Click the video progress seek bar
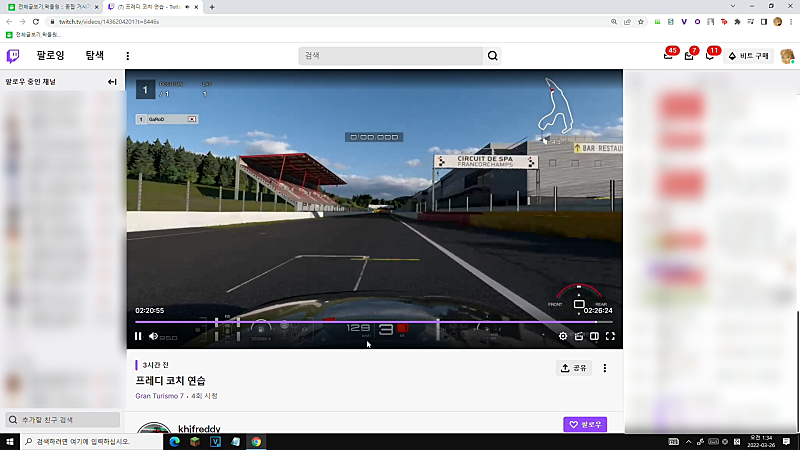 point(373,322)
